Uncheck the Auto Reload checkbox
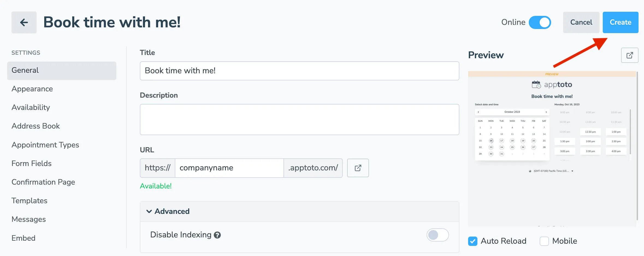 (x=473, y=241)
